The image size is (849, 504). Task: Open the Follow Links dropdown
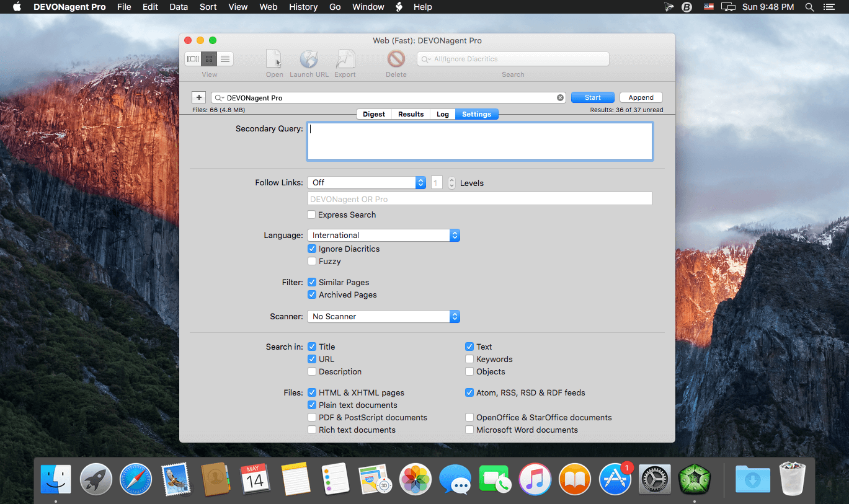(x=367, y=183)
